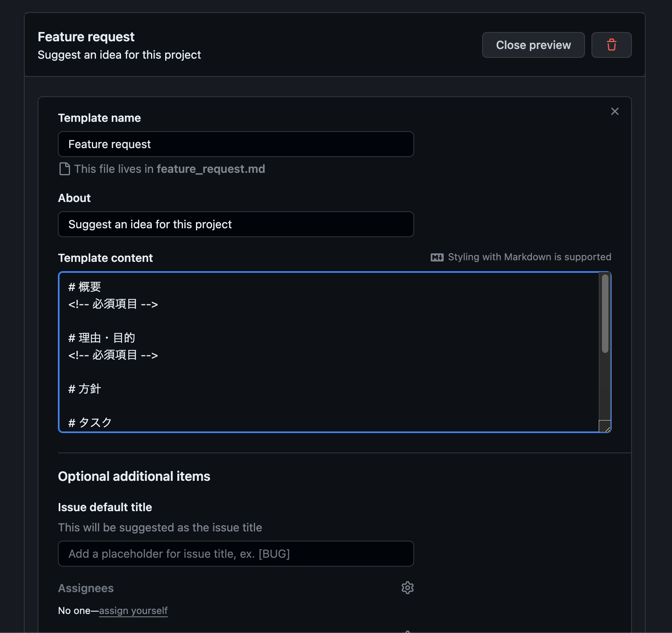Place cursor on the # 概要 heading
The image size is (672, 633).
click(x=85, y=287)
